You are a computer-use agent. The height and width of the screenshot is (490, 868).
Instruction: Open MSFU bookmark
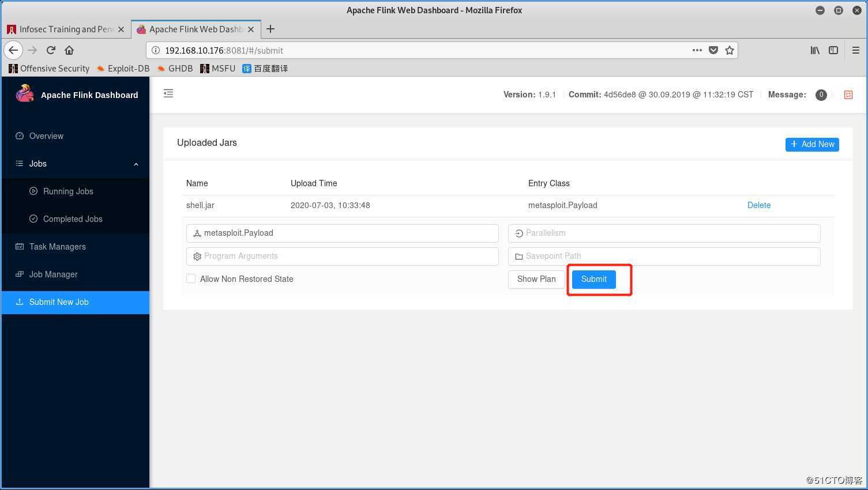coord(217,69)
